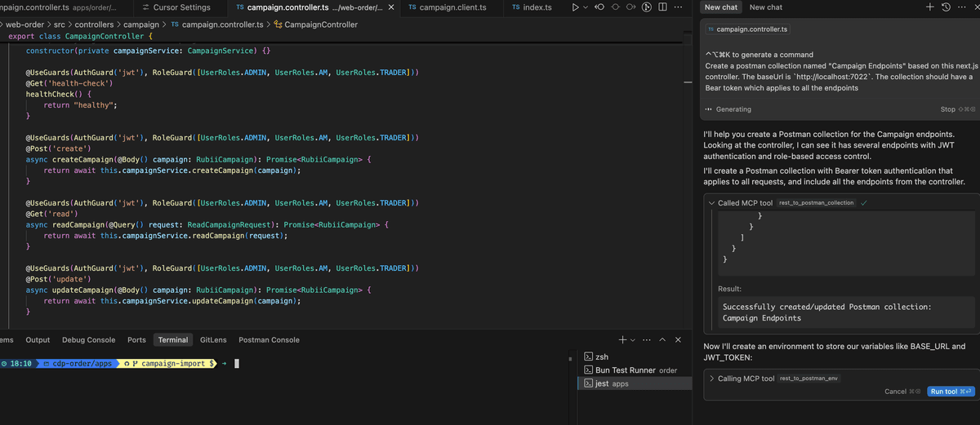The height and width of the screenshot is (425, 980).
Task: Expand the Calling MCP tool section
Action: pyautogui.click(x=711, y=379)
